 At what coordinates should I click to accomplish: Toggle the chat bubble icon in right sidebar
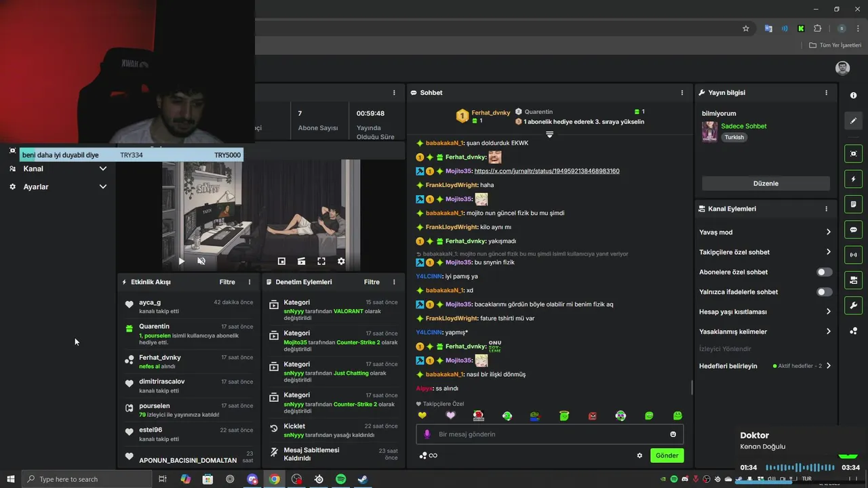pyautogui.click(x=853, y=230)
